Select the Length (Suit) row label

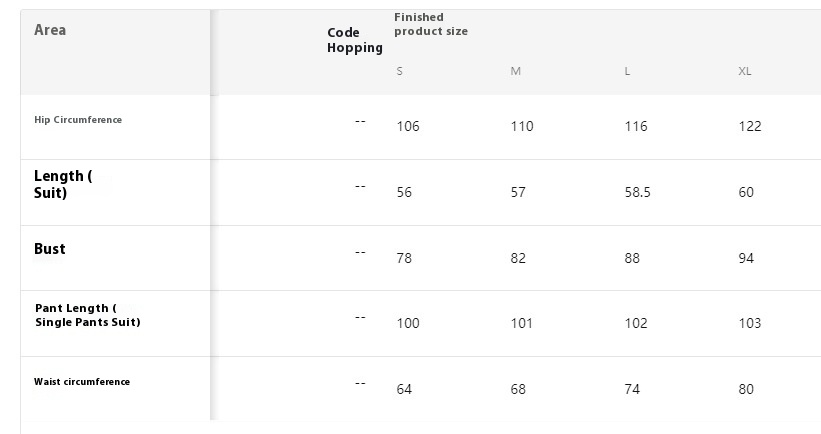click(x=63, y=184)
